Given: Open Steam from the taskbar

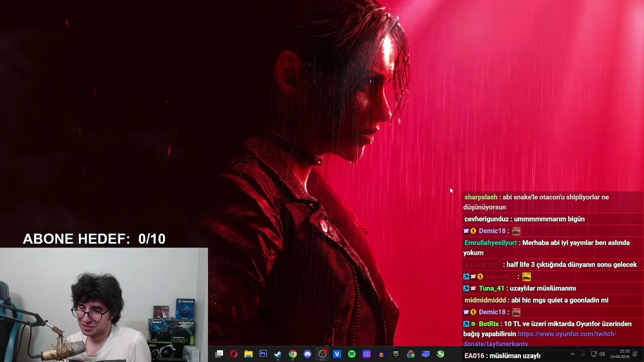Looking at the screenshot, I should click(x=278, y=354).
